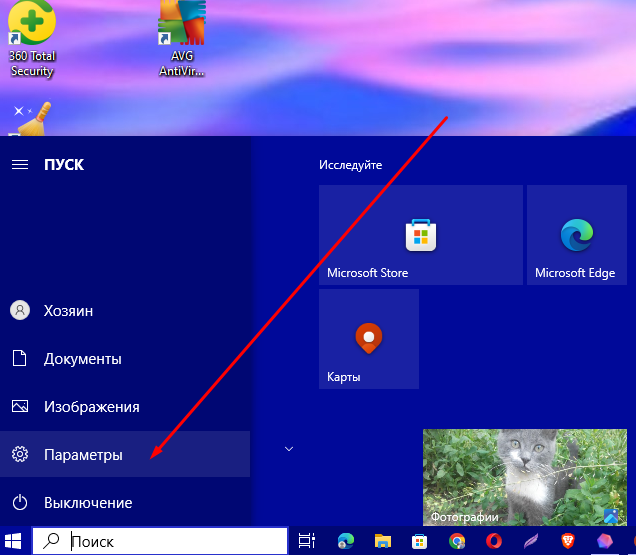Open the purple feather app in taskbar
636x555 pixels.
point(531,541)
